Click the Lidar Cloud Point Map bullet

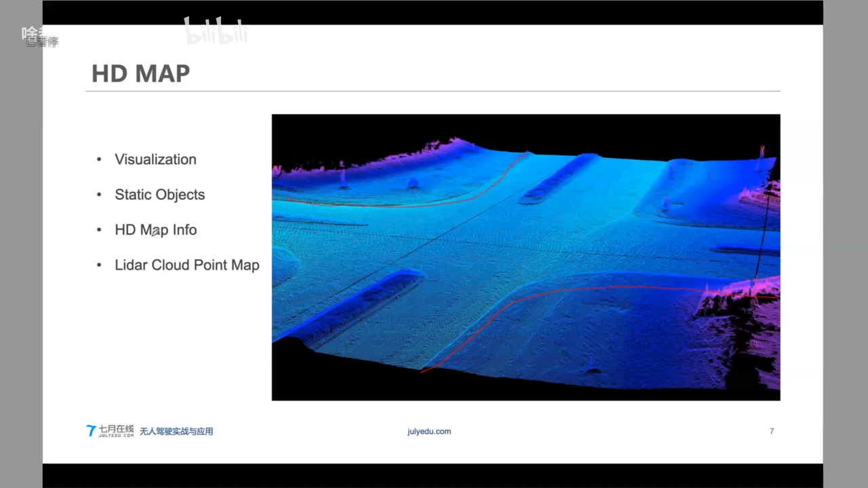coord(186,265)
